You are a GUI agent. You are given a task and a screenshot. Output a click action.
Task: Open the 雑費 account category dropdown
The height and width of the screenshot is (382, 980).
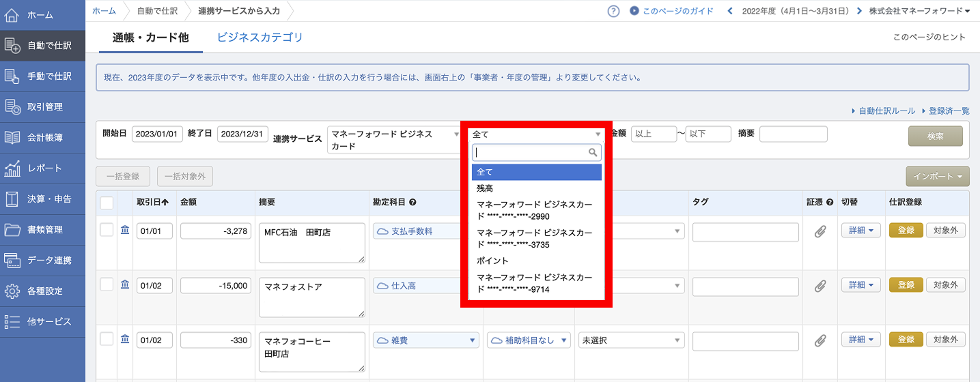425,340
